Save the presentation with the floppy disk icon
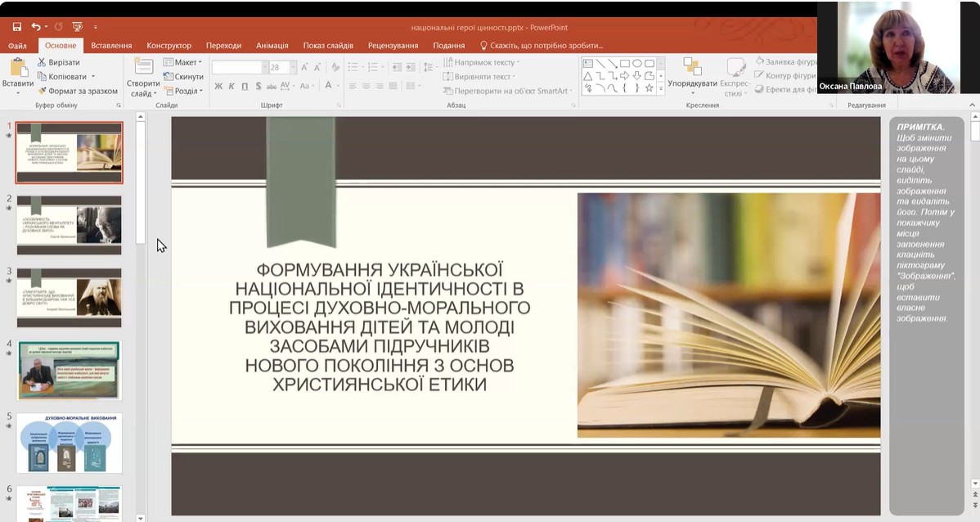Viewport: 980px width, 522px height. coord(17,27)
